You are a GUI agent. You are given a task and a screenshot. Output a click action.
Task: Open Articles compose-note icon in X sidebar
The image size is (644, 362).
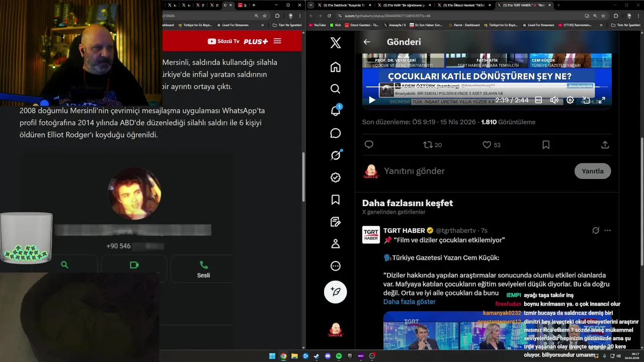336,222
